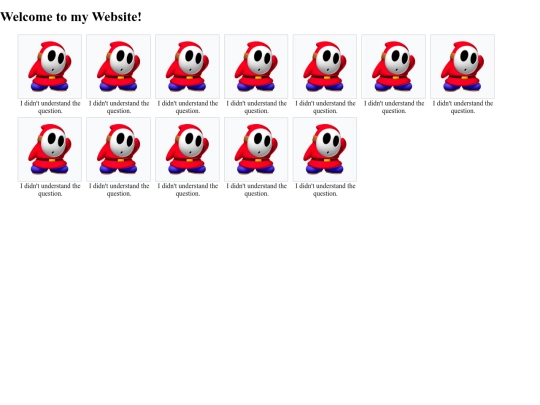
Task: Select caption under second top-row Shy Guy image
Action: [119, 107]
